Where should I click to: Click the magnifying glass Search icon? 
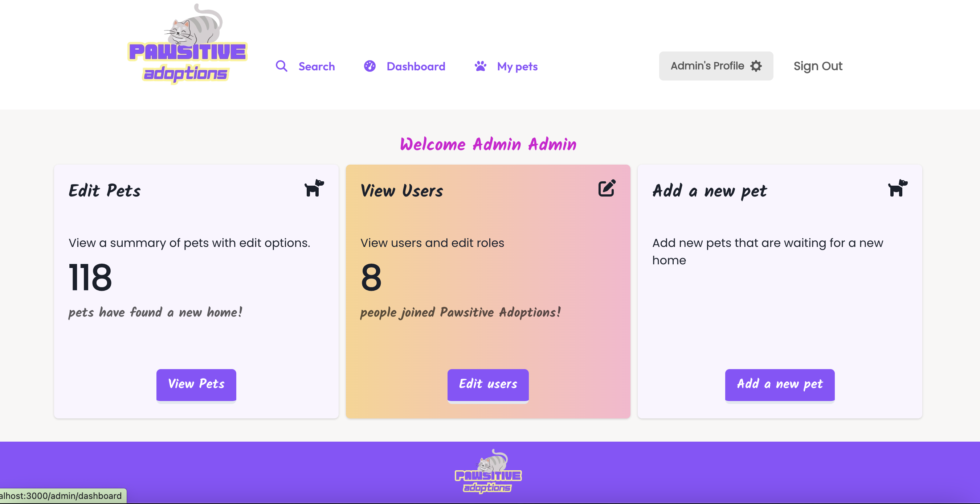281,66
